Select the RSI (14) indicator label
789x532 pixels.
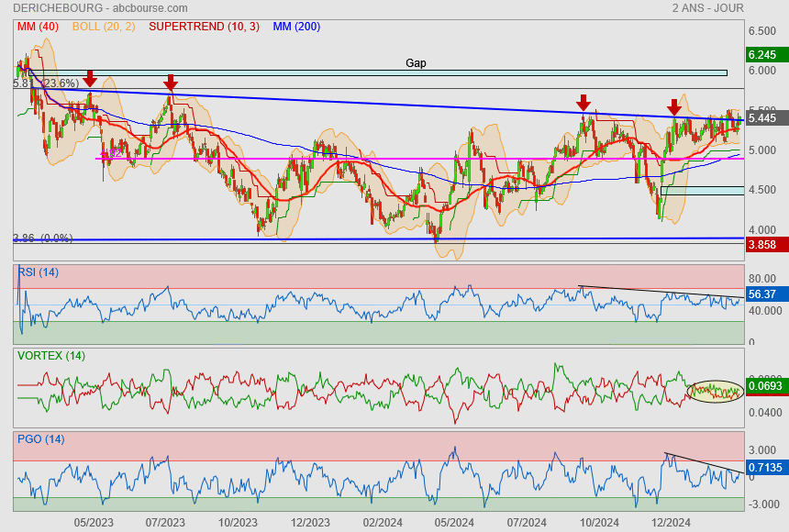[39, 272]
